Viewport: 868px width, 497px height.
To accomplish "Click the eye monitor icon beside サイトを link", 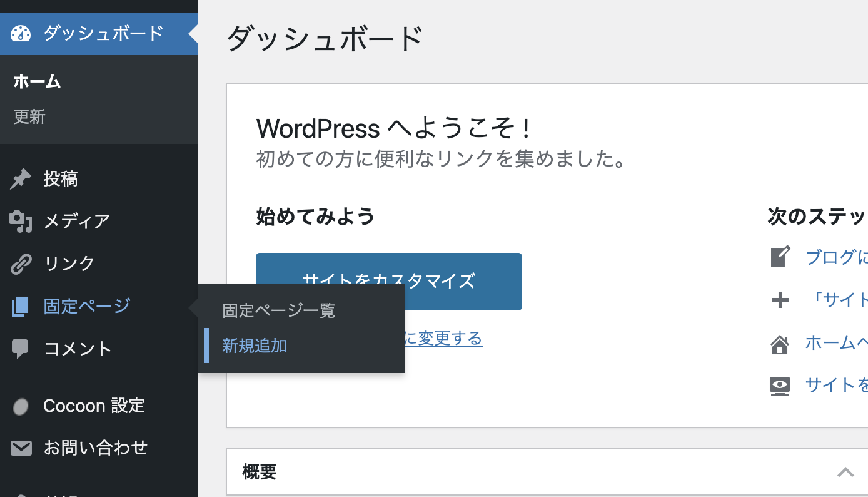I will pyautogui.click(x=780, y=386).
